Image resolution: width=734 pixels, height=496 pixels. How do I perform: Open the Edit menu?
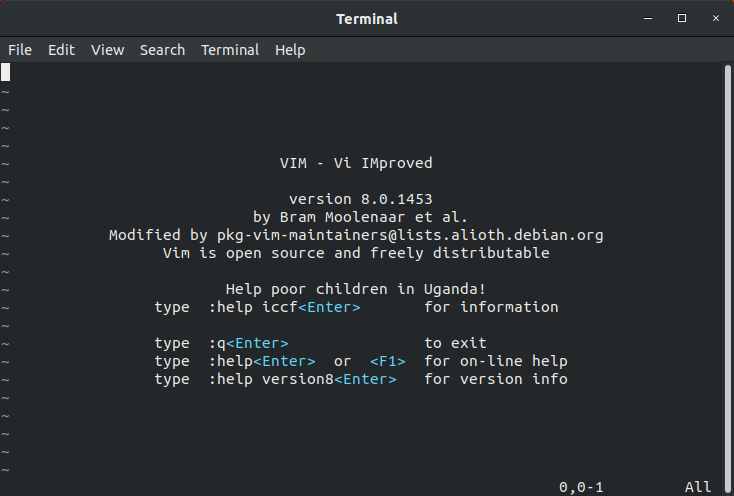[61, 50]
